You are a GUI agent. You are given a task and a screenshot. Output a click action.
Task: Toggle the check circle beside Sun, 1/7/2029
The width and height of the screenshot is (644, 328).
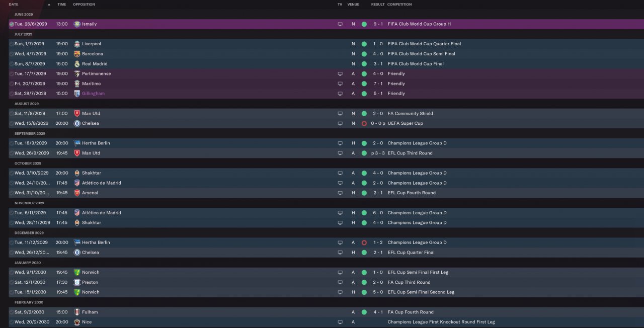[x=12, y=44]
